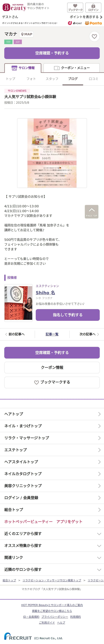
Task: Switch to クーポン・メニュー tab
Action: tap(72, 68)
